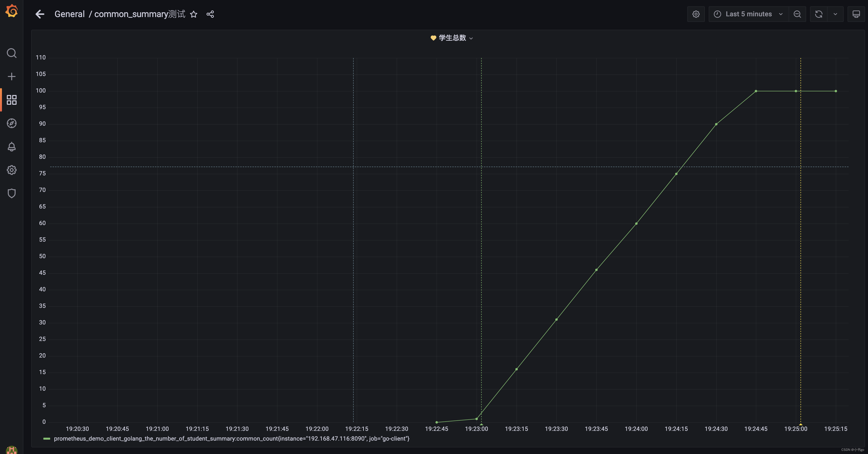This screenshot has width=868, height=454.
Task: Expand the 学生总数 panel title menu
Action: 452,38
